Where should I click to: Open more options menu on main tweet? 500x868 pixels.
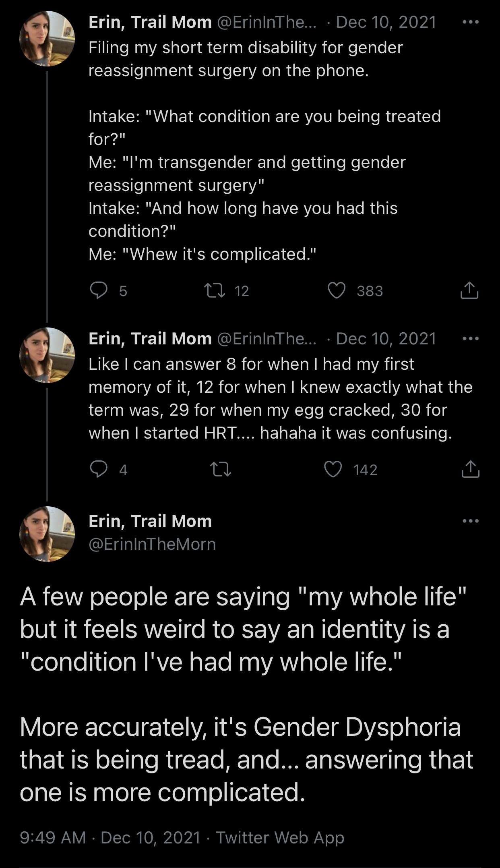[x=470, y=521]
